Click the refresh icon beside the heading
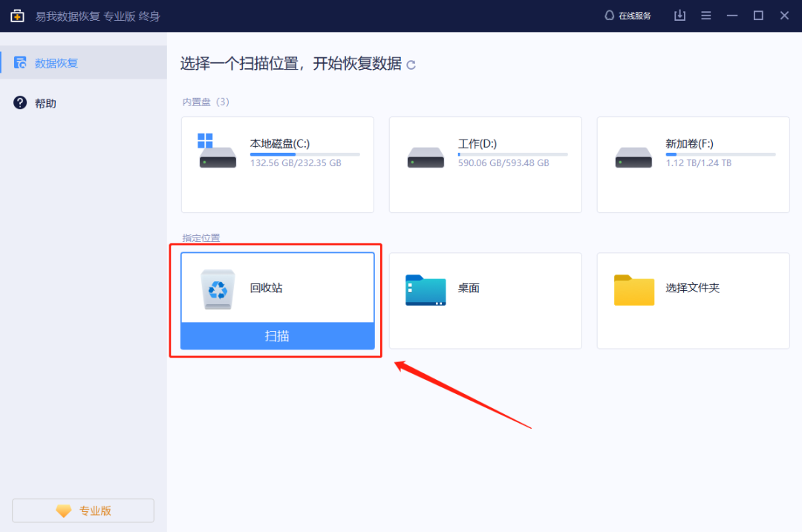The height and width of the screenshot is (532, 802). click(411, 65)
